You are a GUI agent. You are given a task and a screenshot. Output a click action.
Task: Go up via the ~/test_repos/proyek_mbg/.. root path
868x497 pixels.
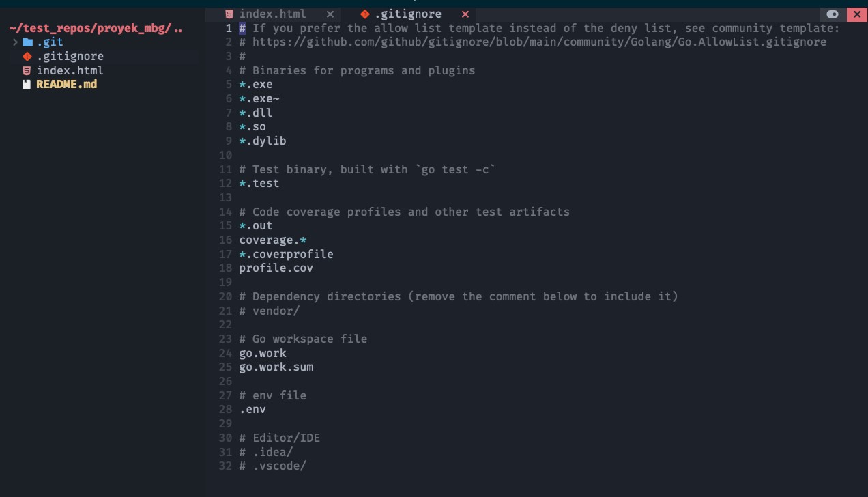point(96,29)
